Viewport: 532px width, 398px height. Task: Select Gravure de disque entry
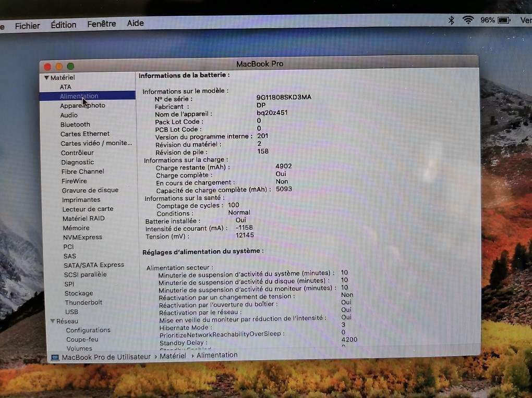pyautogui.click(x=90, y=190)
